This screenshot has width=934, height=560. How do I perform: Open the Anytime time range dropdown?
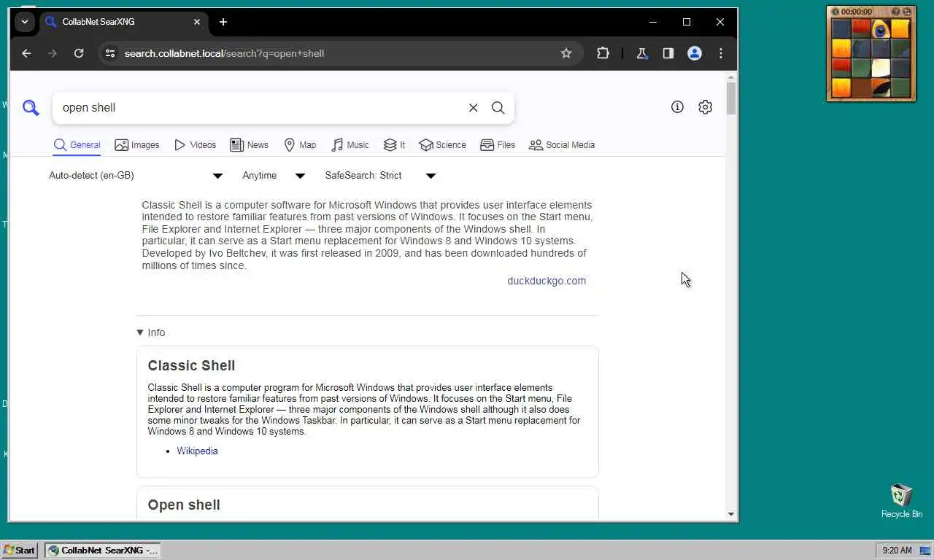point(274,176)
